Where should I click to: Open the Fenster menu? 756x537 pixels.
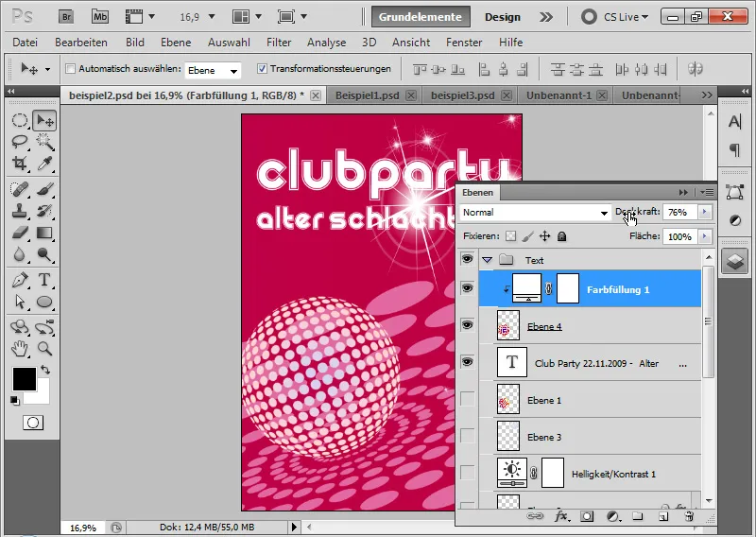point(464,43)
